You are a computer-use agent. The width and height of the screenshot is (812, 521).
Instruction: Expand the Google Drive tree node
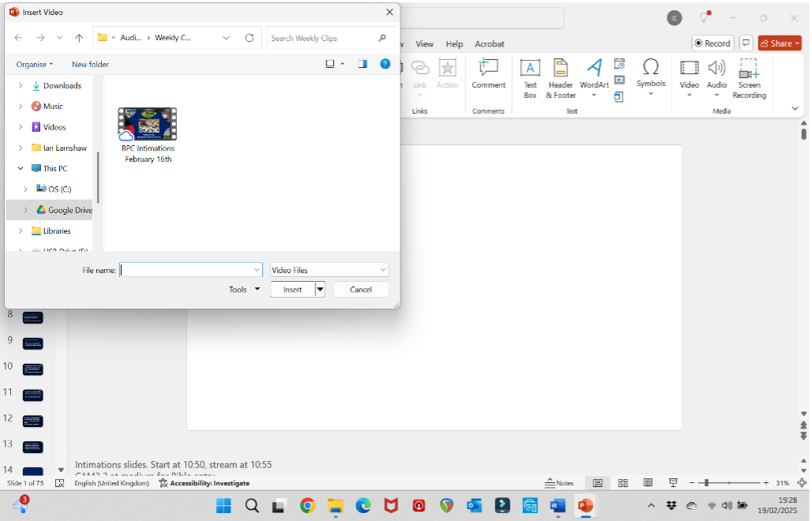[x=25, y=210]
